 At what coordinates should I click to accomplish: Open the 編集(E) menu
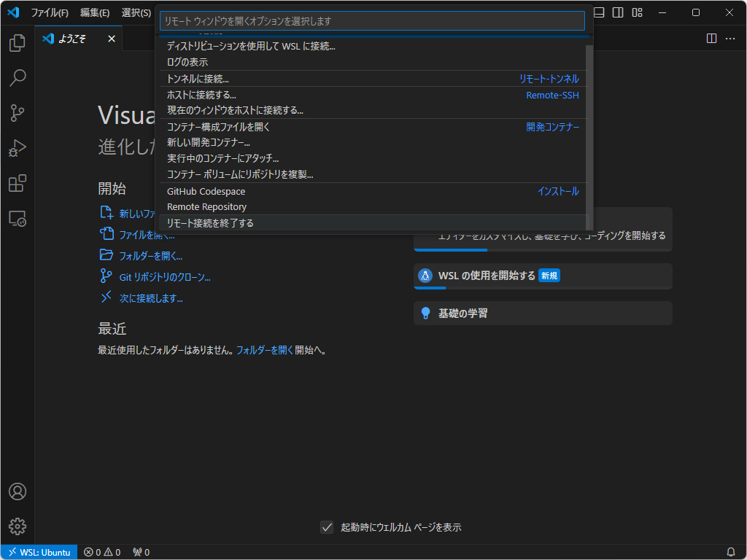95,13
